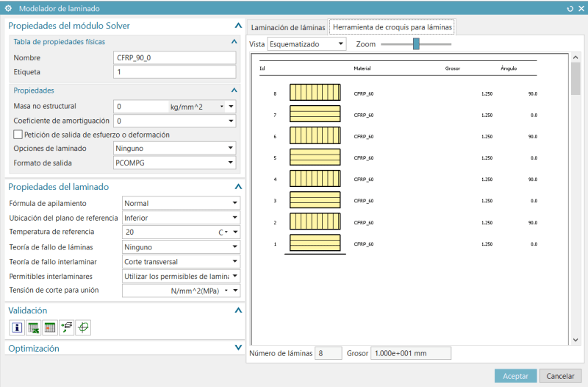Select the ply 2 layer graphic
This screenshot has width=588, height=387.
point(315,221)
